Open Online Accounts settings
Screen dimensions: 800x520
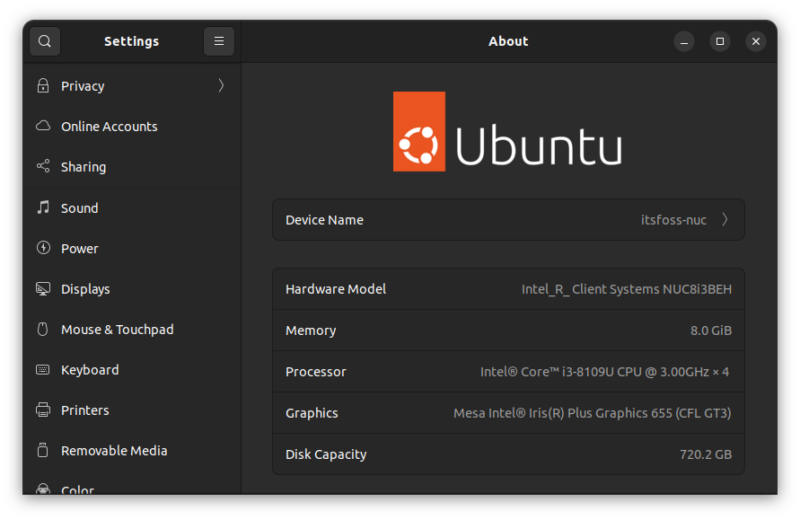132,126
